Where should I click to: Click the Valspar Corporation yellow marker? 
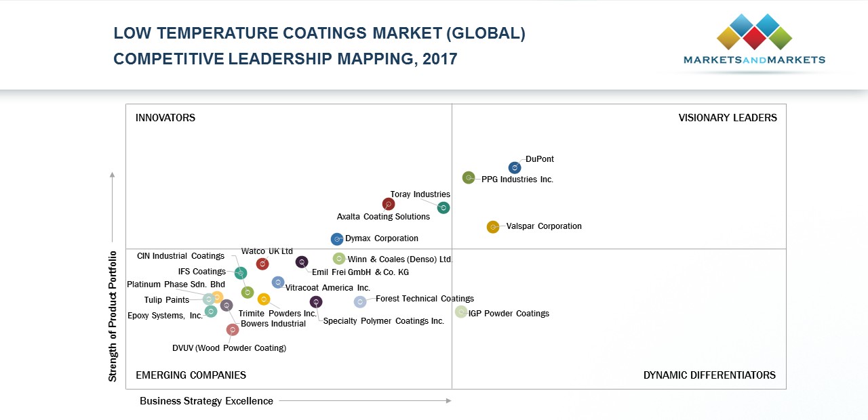coord(493,227)
